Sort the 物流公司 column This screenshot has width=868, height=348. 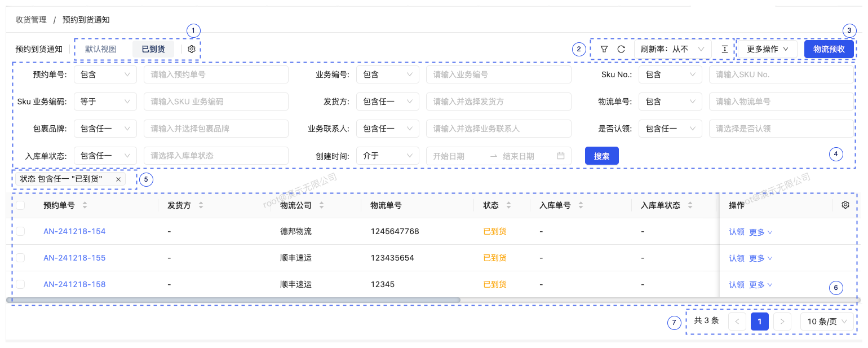pyautogui.click(x=322, y=205)
